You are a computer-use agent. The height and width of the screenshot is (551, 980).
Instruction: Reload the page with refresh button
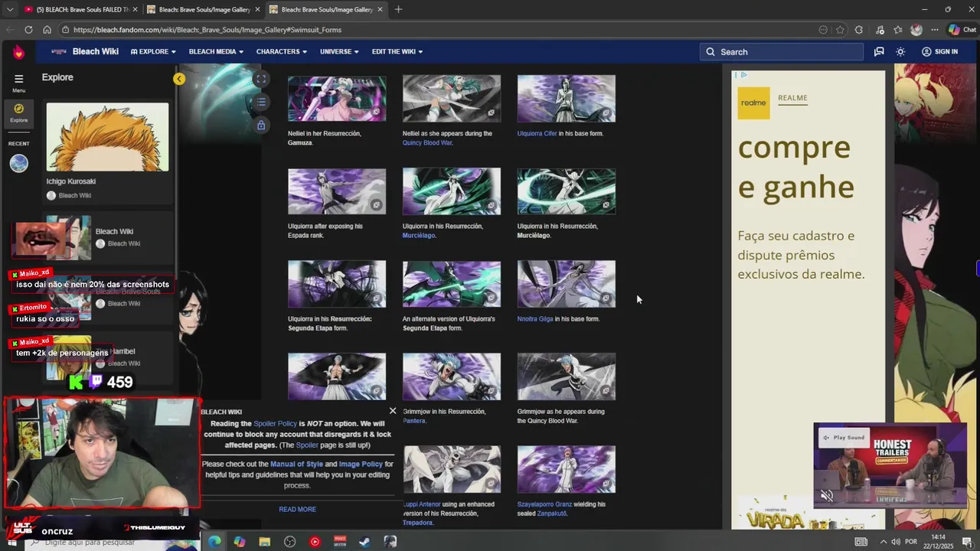pyautogui.click(x=28, y=30)
